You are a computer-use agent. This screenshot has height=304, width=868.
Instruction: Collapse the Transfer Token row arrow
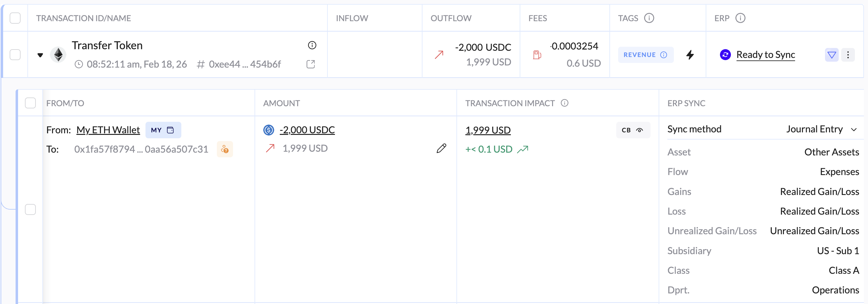(x=40, y=55)
